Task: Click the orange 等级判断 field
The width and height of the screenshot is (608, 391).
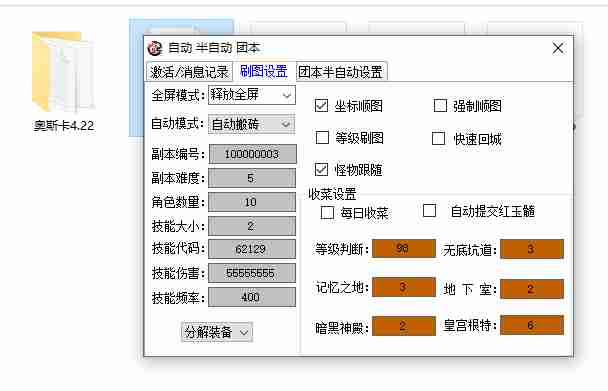Action: click(404, 248)
